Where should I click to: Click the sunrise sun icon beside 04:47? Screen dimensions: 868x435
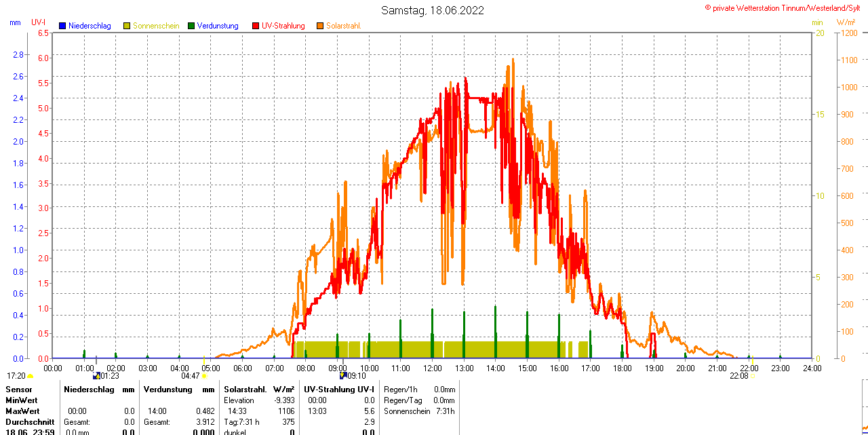204,376
